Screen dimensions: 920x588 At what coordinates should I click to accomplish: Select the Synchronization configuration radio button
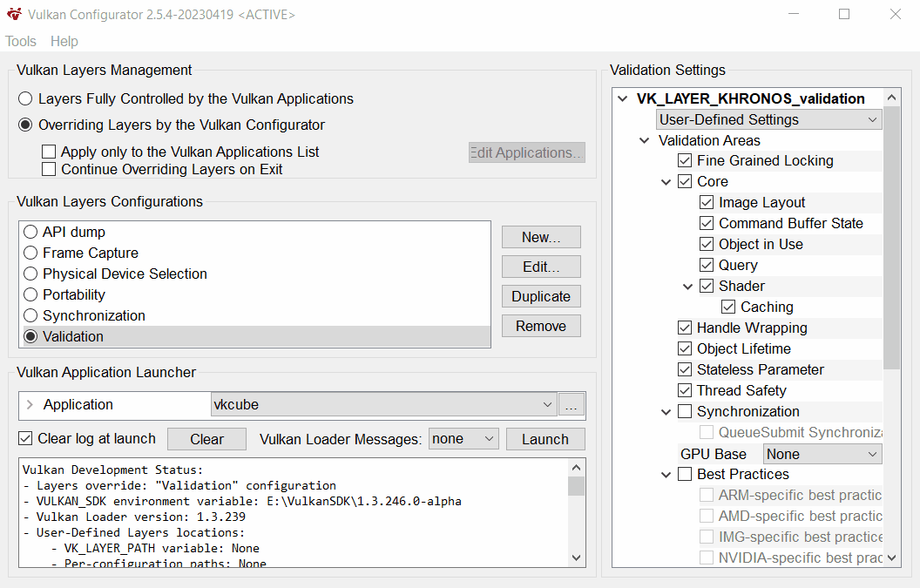(30, 315)
